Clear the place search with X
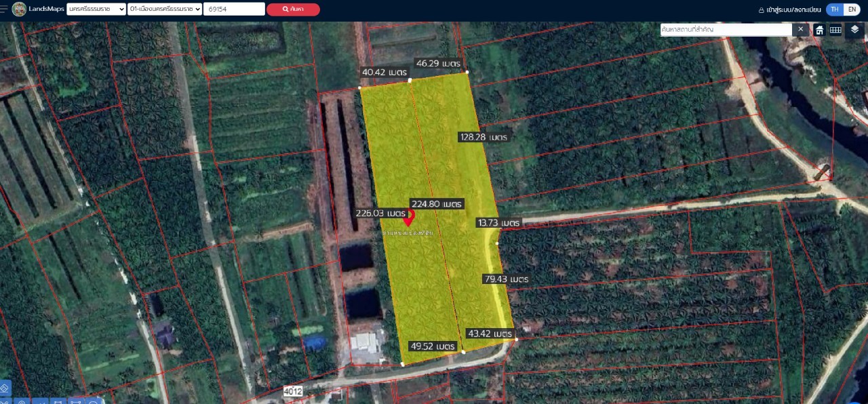 pos(800,30)
